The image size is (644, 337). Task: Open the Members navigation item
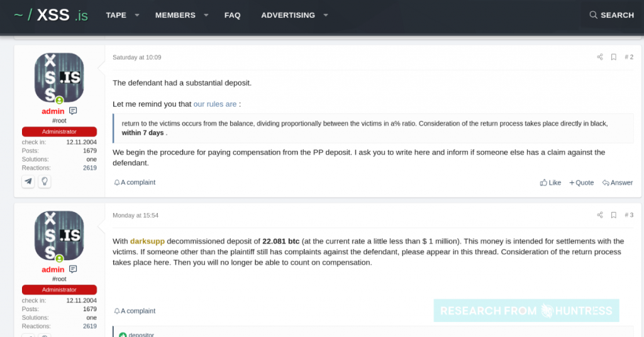(175, 15)
